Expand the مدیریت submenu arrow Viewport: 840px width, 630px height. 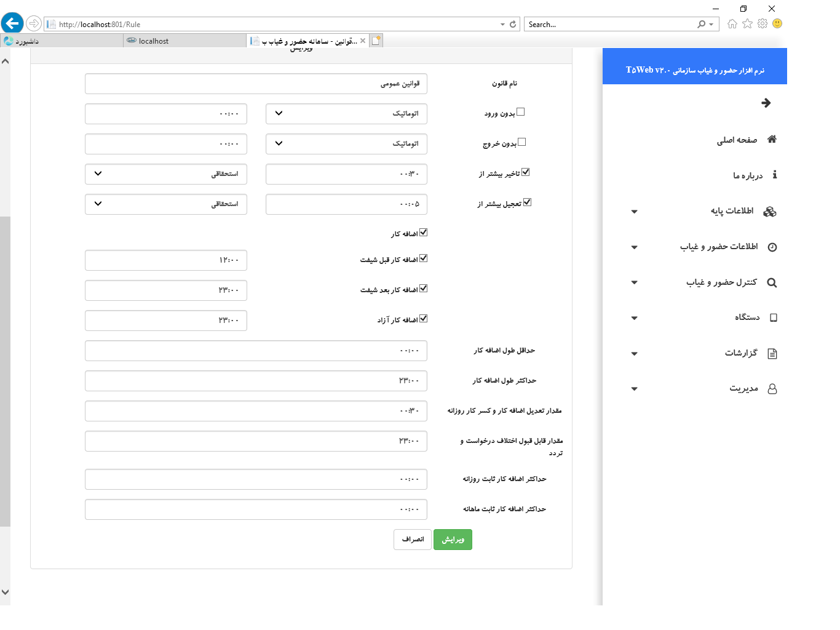[x=635, y=389]
